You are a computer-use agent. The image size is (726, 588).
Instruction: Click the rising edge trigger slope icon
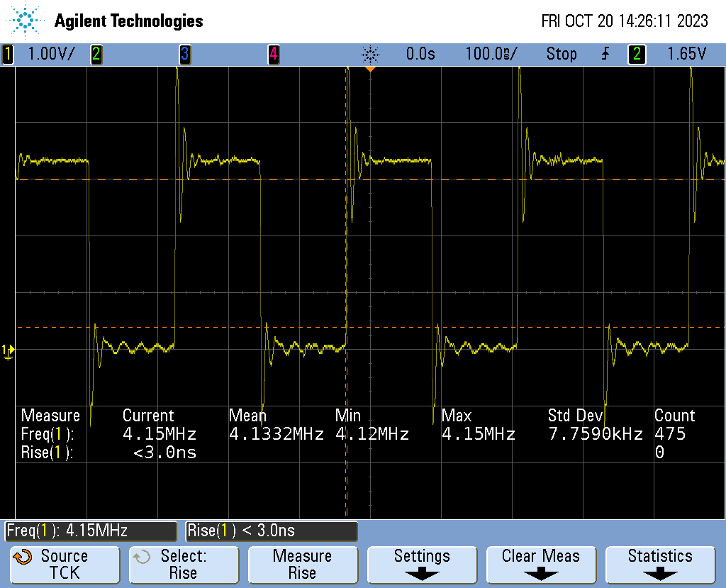[605, 54]
